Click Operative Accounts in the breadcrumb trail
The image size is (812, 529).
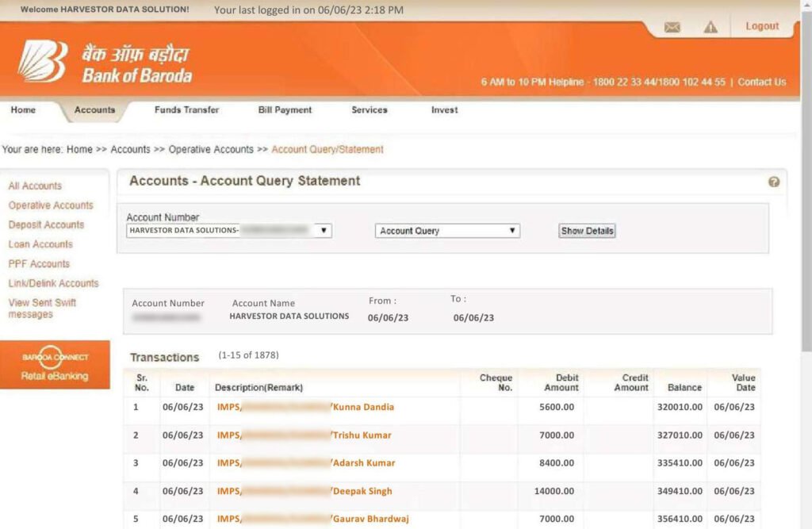pos(211,149)
